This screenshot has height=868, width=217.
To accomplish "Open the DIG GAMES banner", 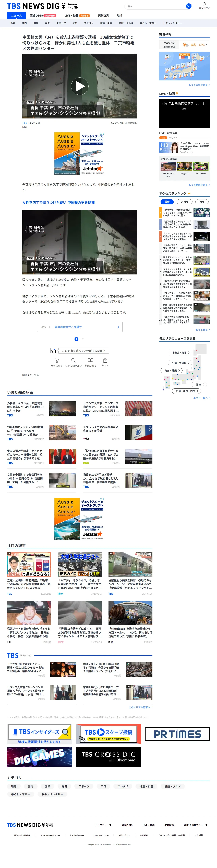I will pyautogui.click(x=39, y=757).
